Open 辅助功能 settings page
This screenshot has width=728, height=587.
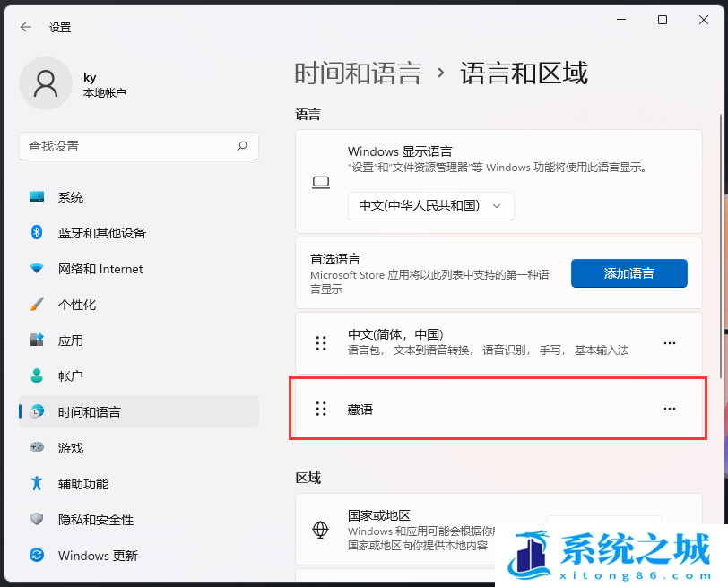click(x=139, y=484)
